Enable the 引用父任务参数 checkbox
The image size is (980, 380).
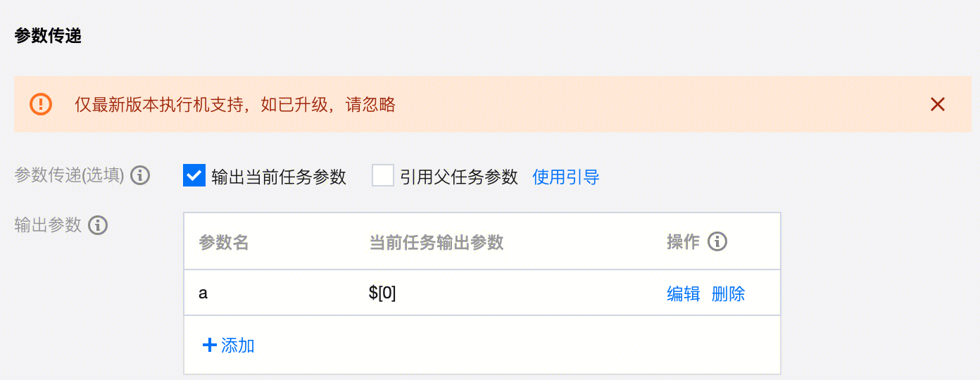coord(383,175)
